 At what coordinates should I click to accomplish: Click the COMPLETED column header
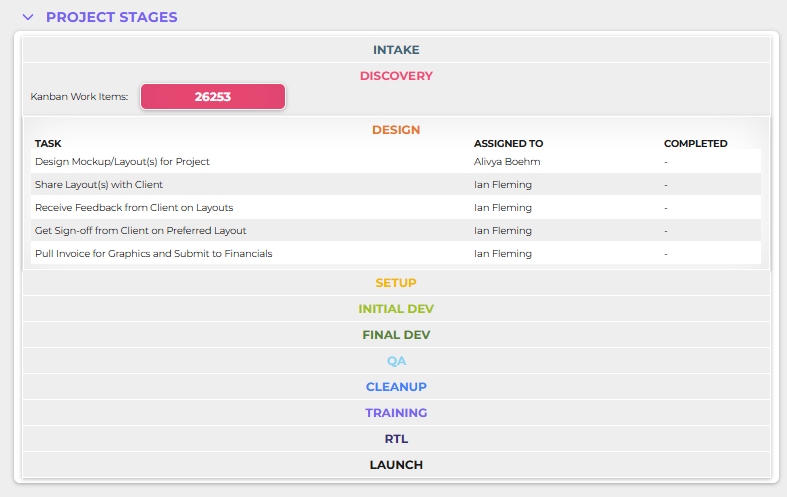coord(696,144)
